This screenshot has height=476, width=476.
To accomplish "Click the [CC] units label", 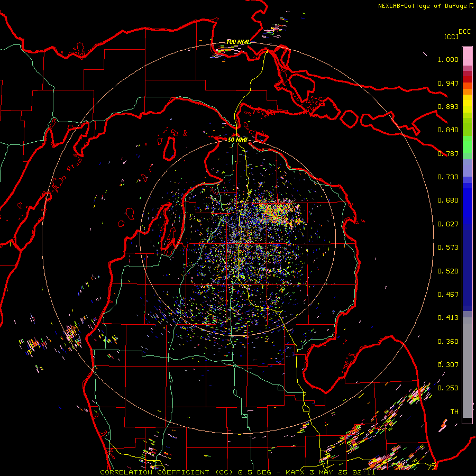I will (x=451, y=36).
